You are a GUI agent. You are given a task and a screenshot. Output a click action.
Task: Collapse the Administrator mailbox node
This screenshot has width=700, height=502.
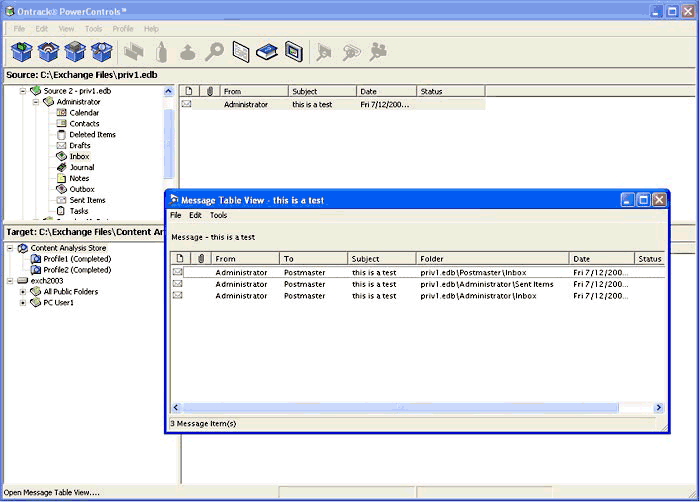tap(36, 102)
